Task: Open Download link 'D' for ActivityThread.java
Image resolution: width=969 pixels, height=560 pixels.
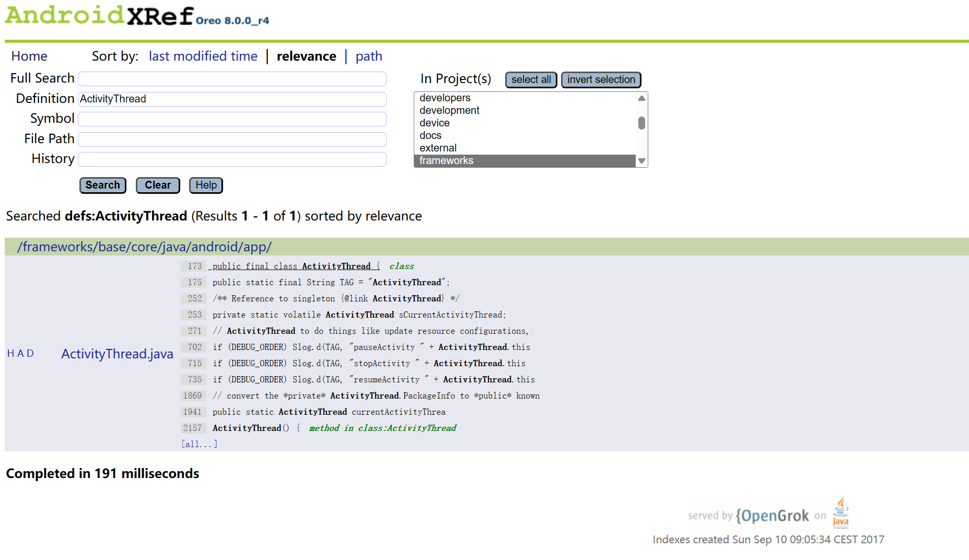Action: pyautogui.click(x=30, y=354)
